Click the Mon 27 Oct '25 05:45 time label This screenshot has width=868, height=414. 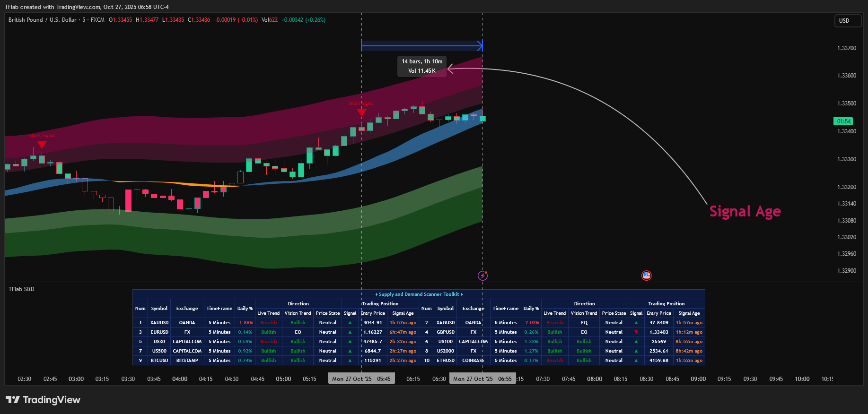pos(361,379)
